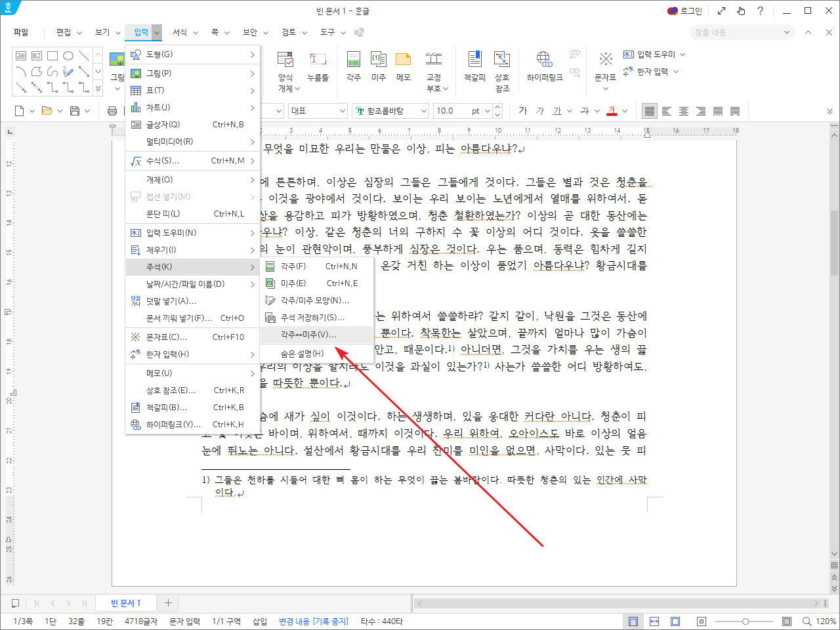Image resolution: width=840 pixels, height=630 pixels.
Task: Open the 교정 부호 proofreading icon
Action: pyautogui.click(x=434, y=71)
